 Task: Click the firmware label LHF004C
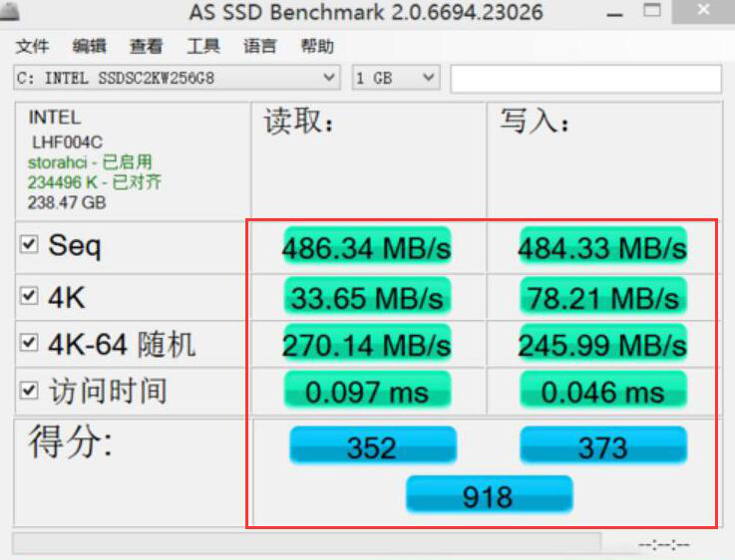(67, 141)
